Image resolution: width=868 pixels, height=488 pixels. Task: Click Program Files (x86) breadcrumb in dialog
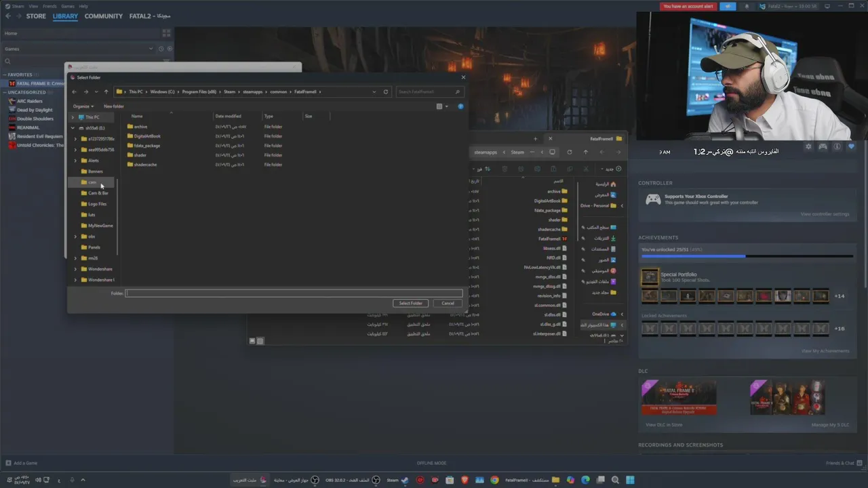(x=198, y=91)
